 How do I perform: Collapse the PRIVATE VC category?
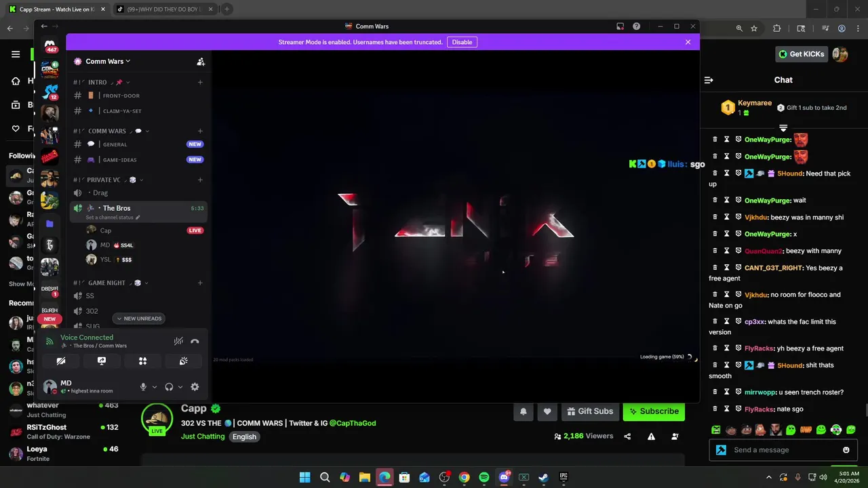point(108,180)
